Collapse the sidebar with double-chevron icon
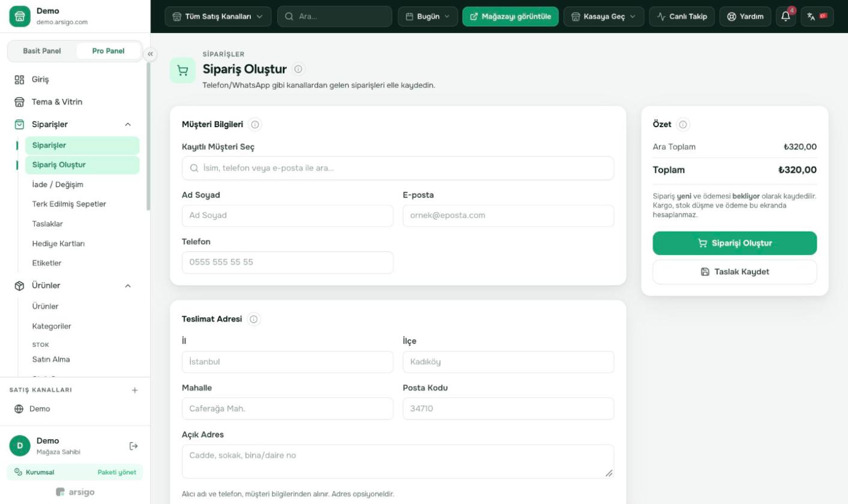The image size is (848, 504). coord(151,54)
